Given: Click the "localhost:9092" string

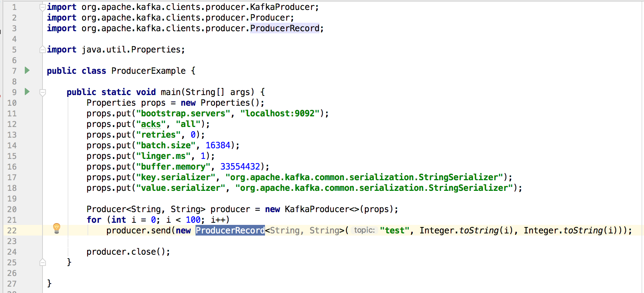Looking at the screenshot, I should pos(280,113).
